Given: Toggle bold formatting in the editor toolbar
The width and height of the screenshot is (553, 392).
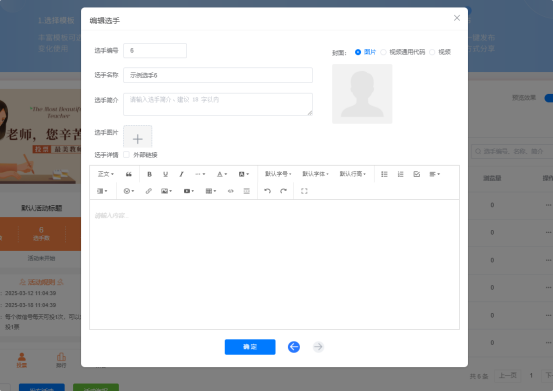Looking at the screenshot, I should click(149, 174).
